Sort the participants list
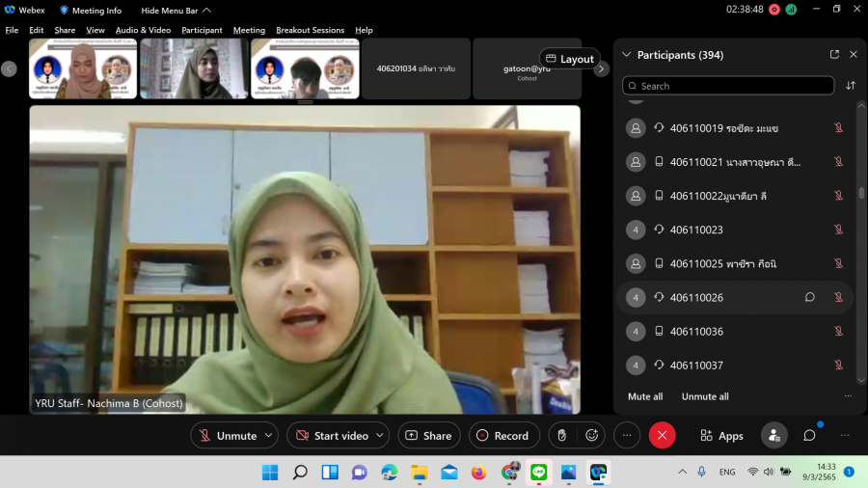The height and width of the screenshot is (488, 868). [851, 86]
